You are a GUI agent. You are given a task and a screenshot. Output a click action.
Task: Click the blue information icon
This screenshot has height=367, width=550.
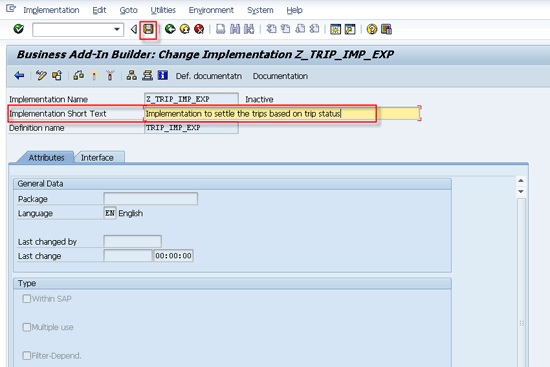click(163, 75)
